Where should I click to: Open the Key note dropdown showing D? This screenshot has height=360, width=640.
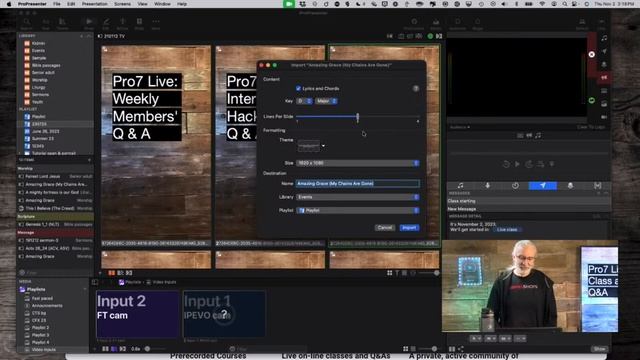pos(304,101)
